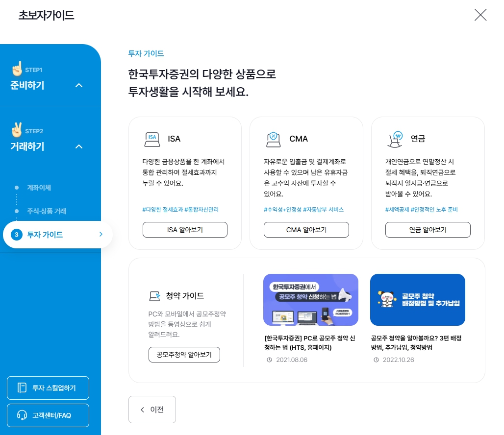Click the 청약 가이드 icon

click(154, 296)
